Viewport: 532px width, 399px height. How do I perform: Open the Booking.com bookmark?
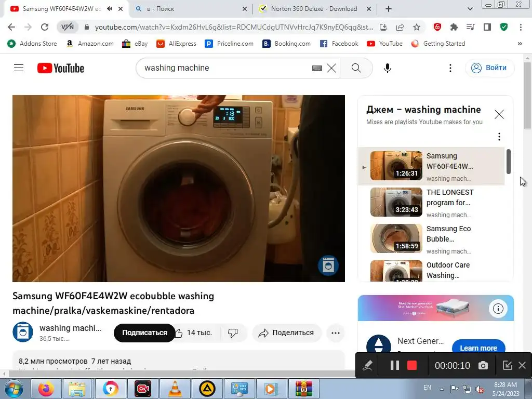(x=287, y=44)
